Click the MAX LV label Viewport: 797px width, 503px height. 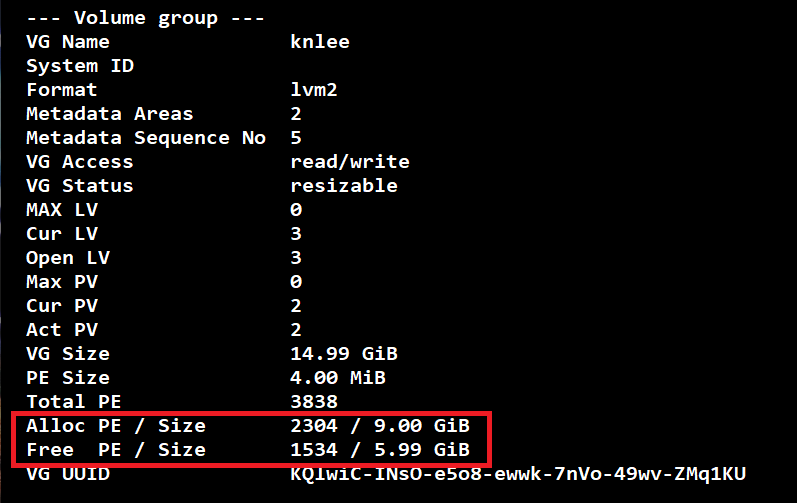[62, 210]
